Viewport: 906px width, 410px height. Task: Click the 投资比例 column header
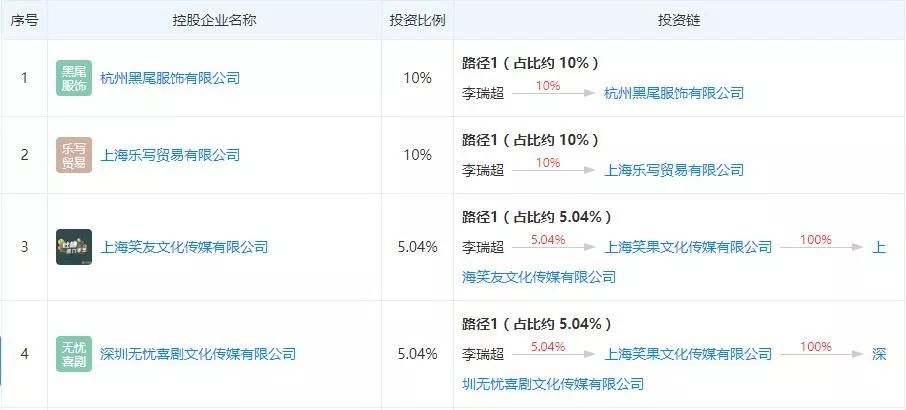pyautogui.click(x=417, y=20)
